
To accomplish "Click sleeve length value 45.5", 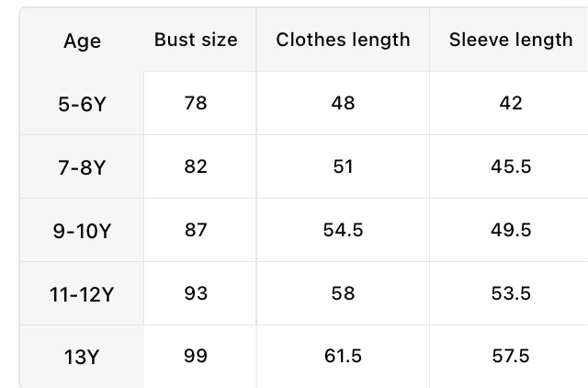I will pos(511,166).
